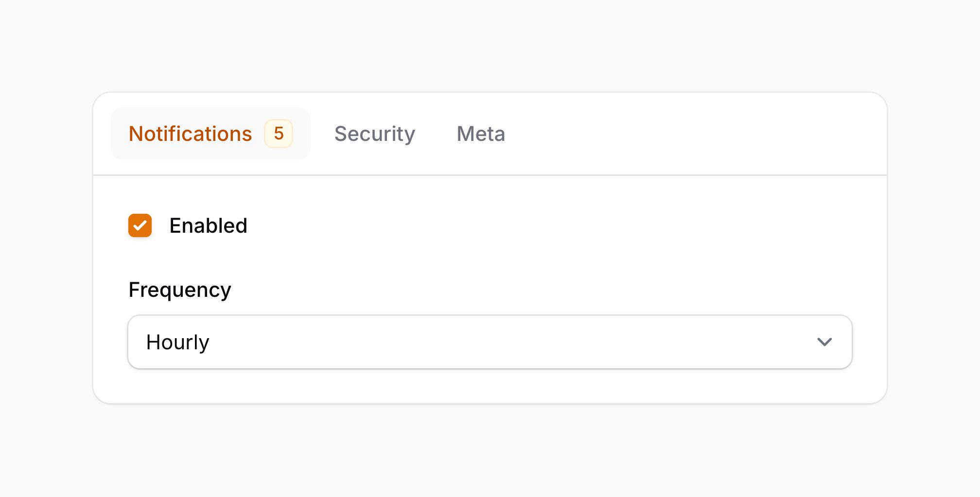Click the Frequency field label
This screenshot has width=980, height=497.
point(180,290)
